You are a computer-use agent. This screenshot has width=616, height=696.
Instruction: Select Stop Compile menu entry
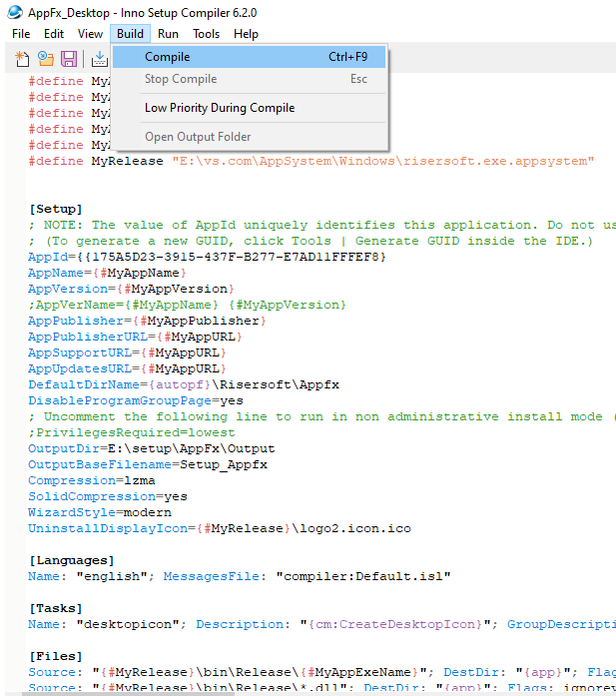[x=249, y=79]
